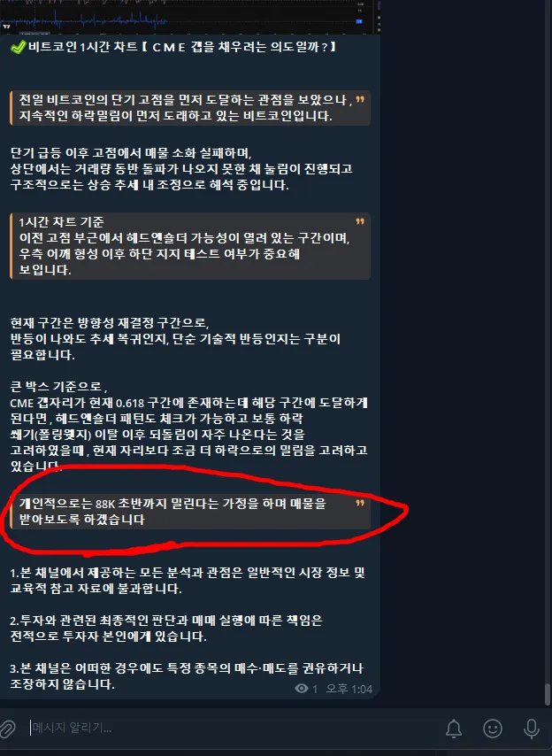
Task: Open the chart image at top
Action: click(190, 17)
